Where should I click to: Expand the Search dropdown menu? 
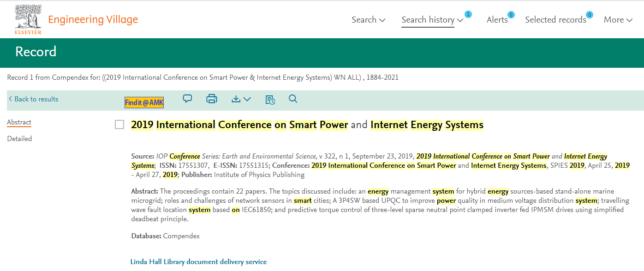pyautogui.click(x=368, y=20)
